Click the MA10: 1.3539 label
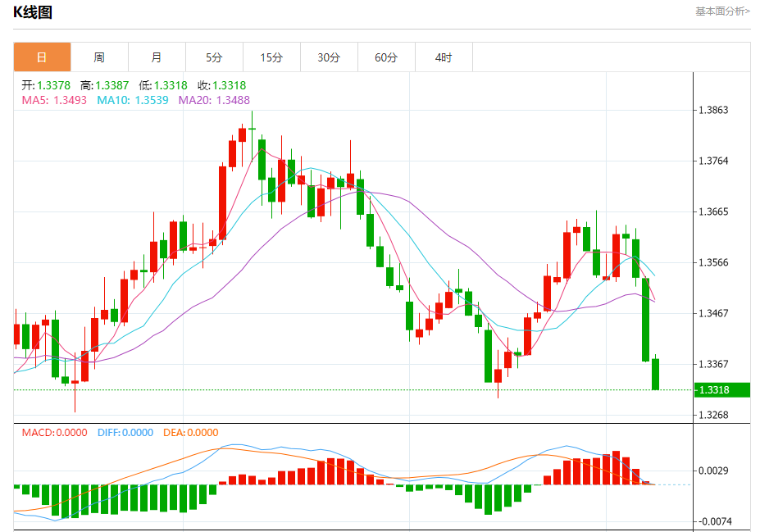This screenshot has width=760, height=532. (x=133, y=100)
